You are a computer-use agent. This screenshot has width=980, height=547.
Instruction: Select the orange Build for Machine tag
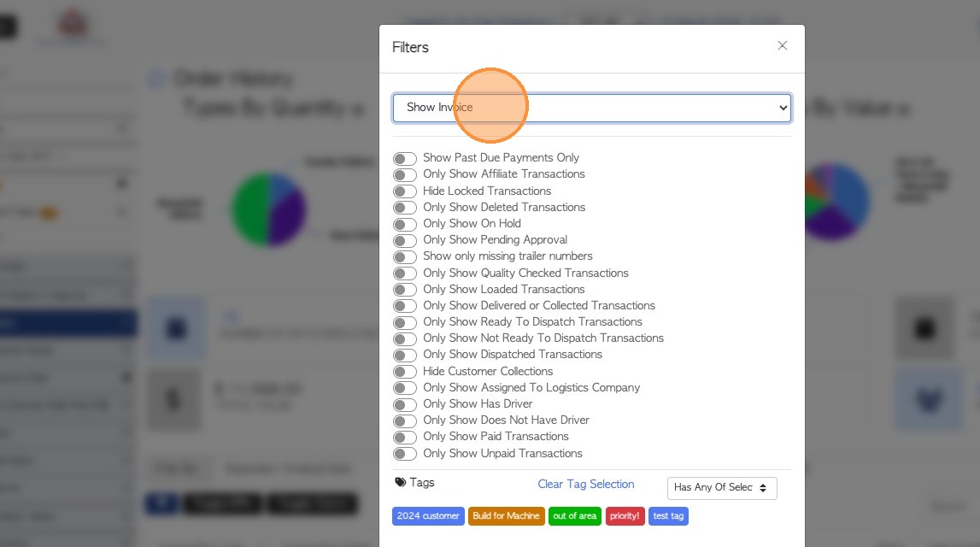pyautogui.click(x=506, y=516)
